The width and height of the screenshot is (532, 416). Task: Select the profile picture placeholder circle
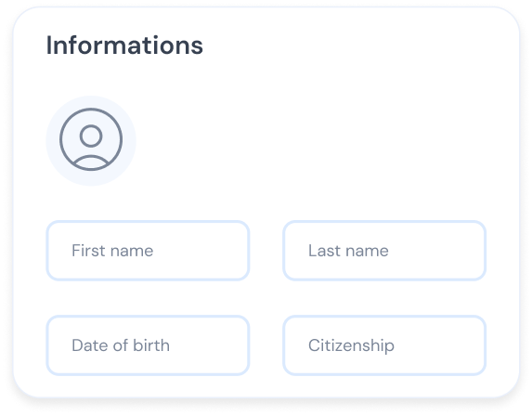click(91, 141)
